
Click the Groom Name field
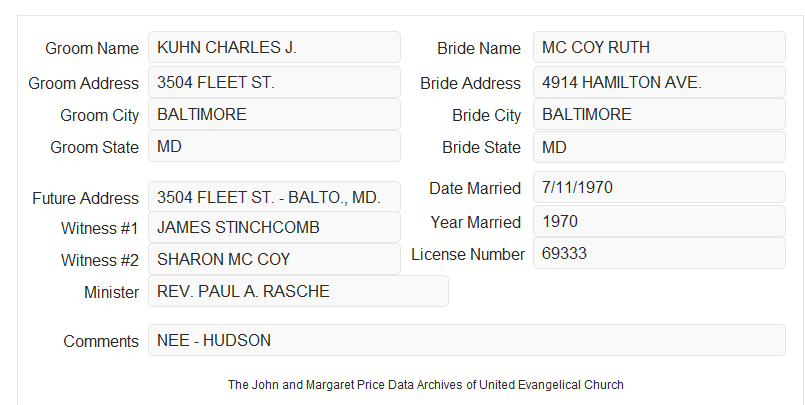274,47
